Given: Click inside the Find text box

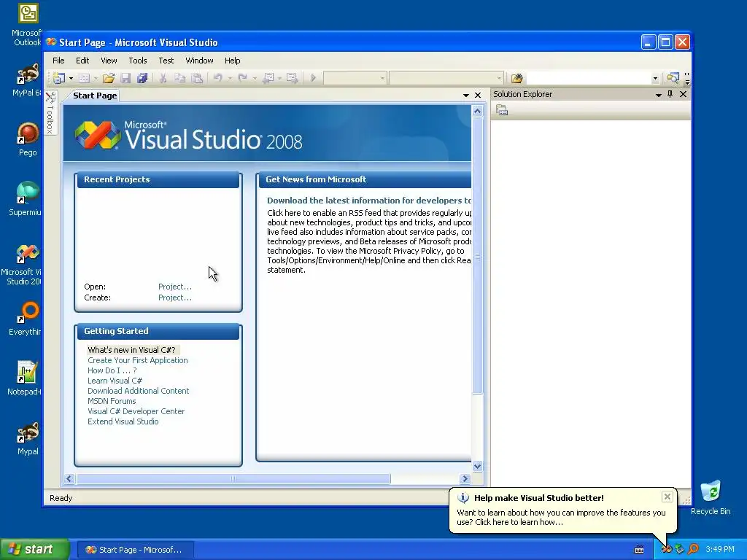Looking at the screenshot, I should click(x=589, y=77).
